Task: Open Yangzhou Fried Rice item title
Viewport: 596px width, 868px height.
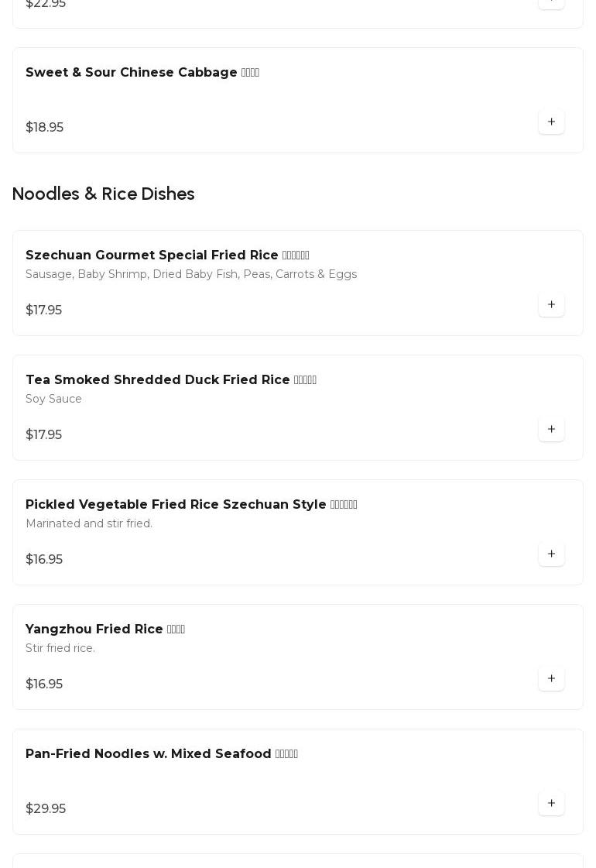Action: coord(105,629)
